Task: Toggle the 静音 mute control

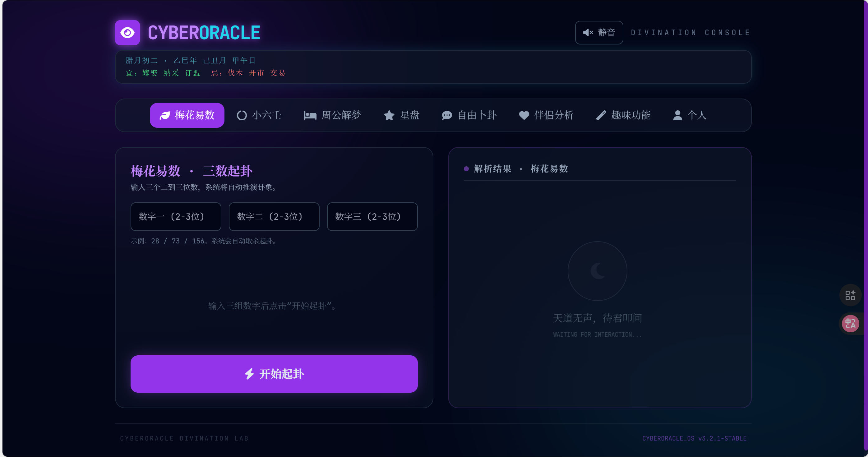Action: point(599,32)
